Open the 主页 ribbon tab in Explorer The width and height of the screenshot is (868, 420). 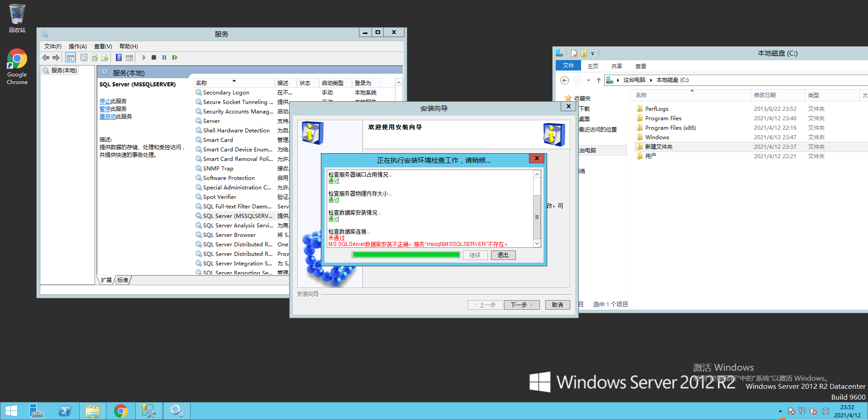tap(593, 66)
